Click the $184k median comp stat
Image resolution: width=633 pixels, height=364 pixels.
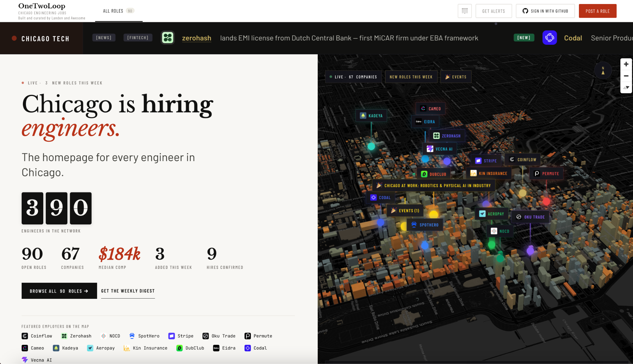[x=119, y=258]
